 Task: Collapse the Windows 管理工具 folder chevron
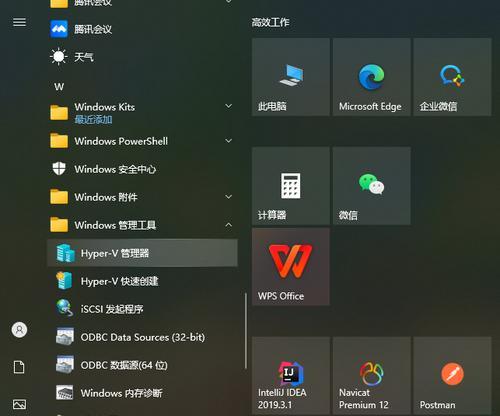coord(229,225)
